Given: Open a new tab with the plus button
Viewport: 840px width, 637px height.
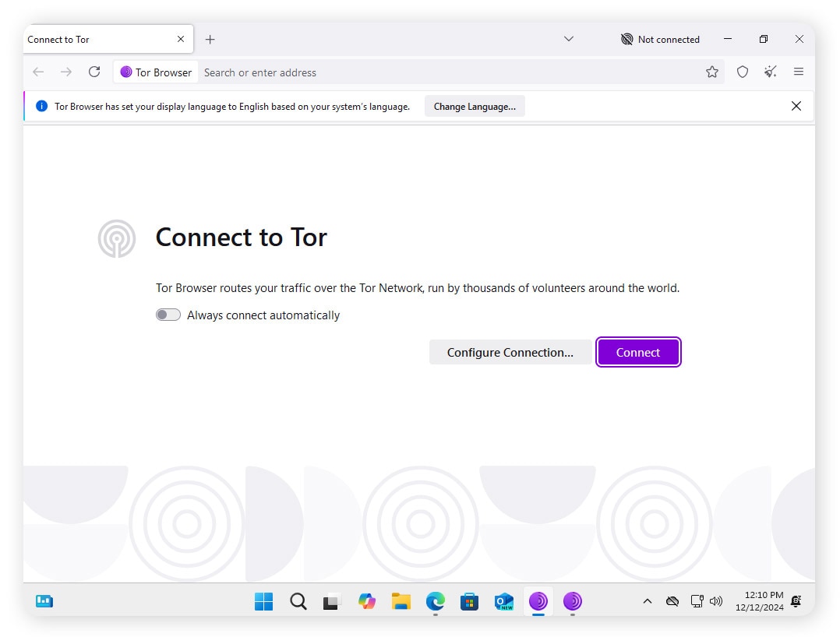Looking at the screenshot, I should (209, 39).
